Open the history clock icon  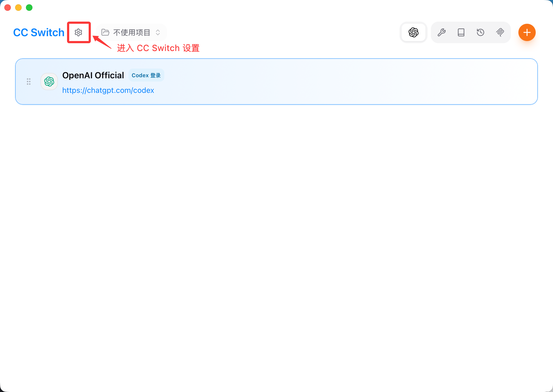481,32
